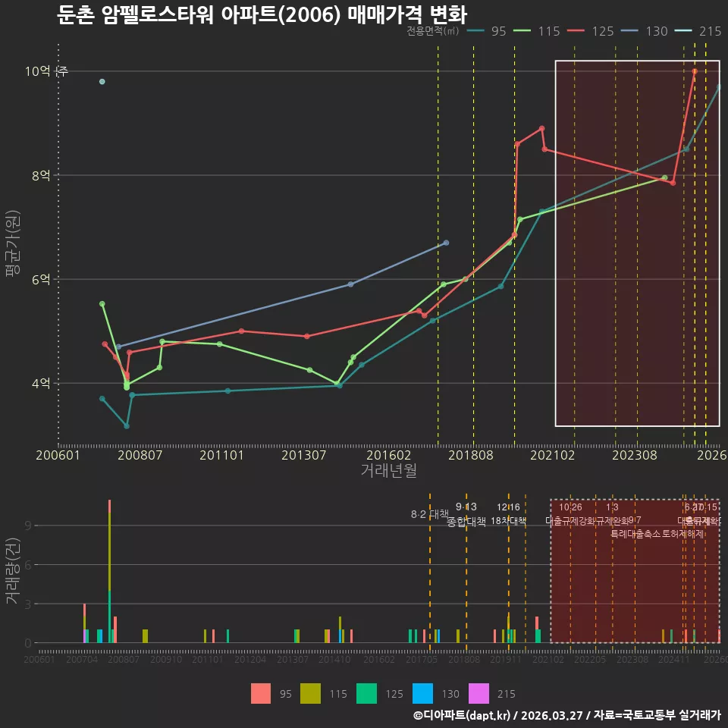Click the 4억 label on the price axis
Viewport: 728px width, 728px height.
pyautogui.click(x=41, y=383)
